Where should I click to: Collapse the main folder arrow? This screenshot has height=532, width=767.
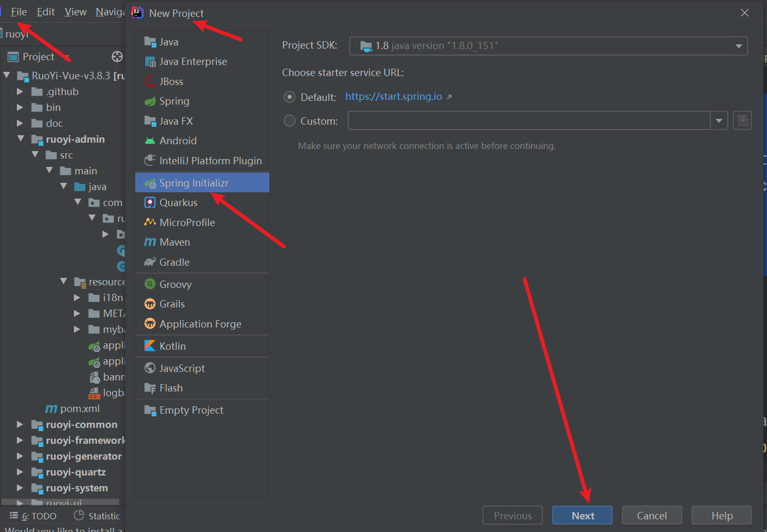(x=50, y=171)
